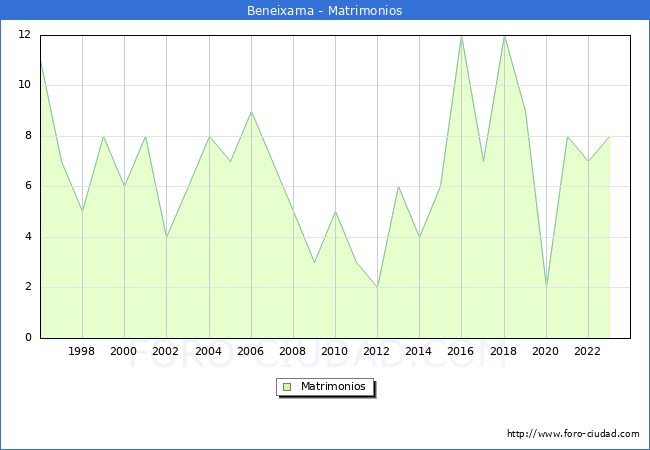Select the 2020 low point on the chart
The image size is (650, 450).
[x=546, y=287]
